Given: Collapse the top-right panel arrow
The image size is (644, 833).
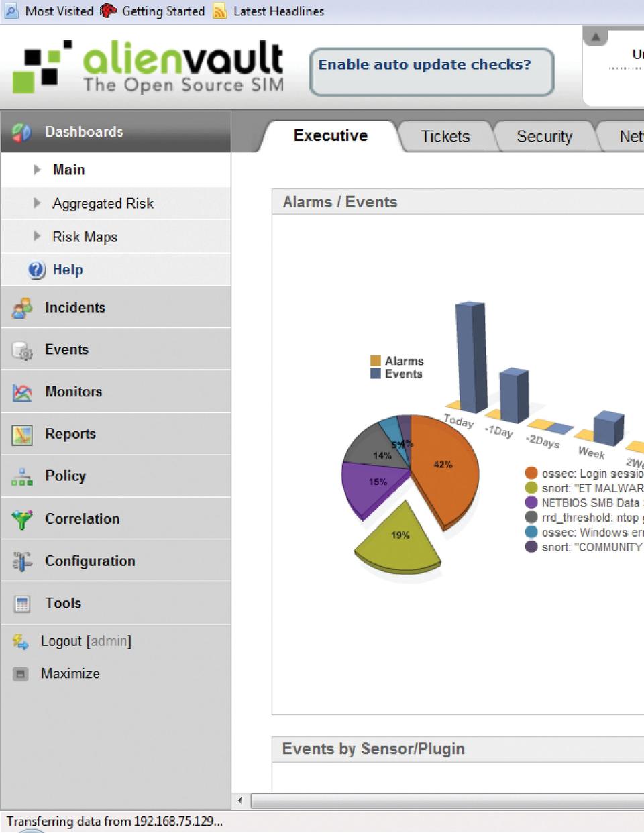Looking at the screenshot, I should point(596,37).
